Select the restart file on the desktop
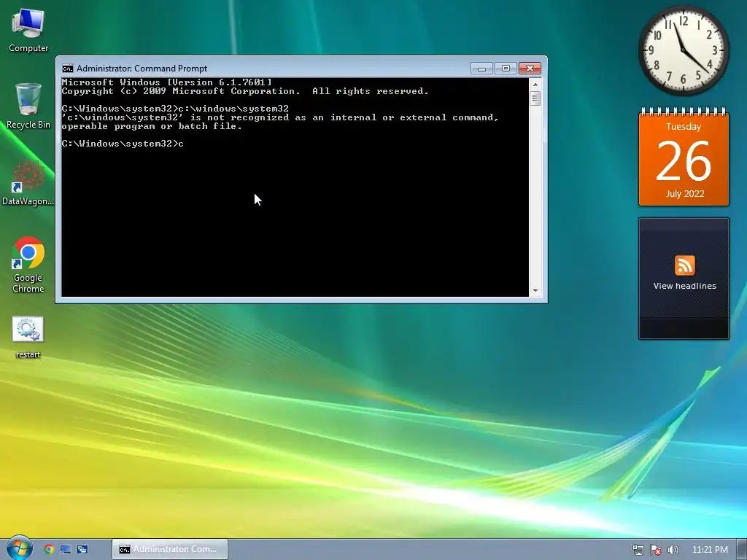This screenshot has width=747, height=560. pos(28,338)
